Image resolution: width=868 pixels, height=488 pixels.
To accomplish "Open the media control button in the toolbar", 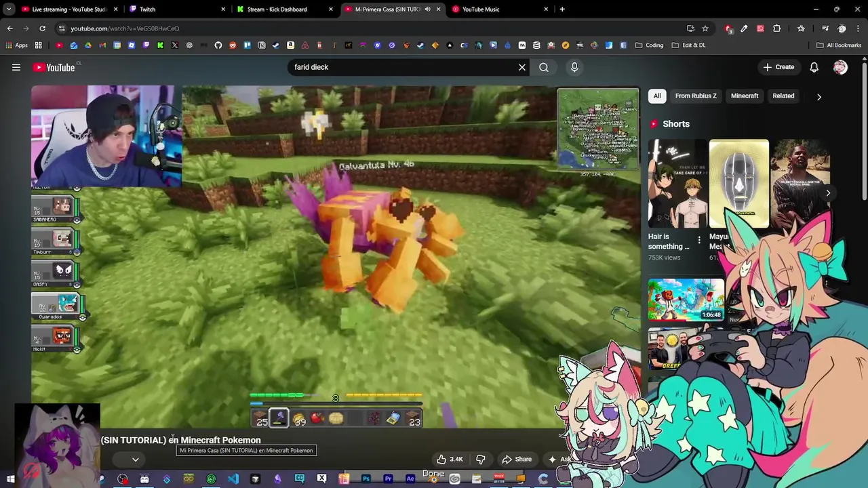I will [x=825, y=28].
